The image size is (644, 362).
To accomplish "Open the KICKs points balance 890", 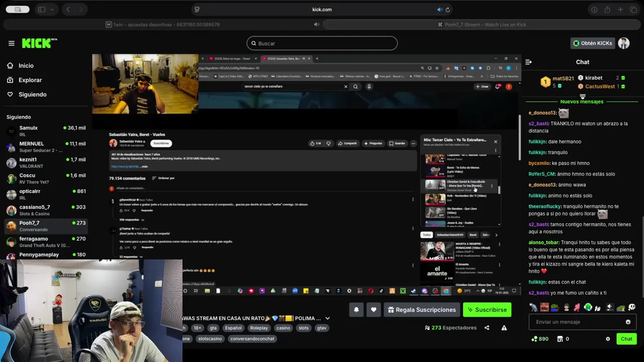I will click(x=539, y=339).
